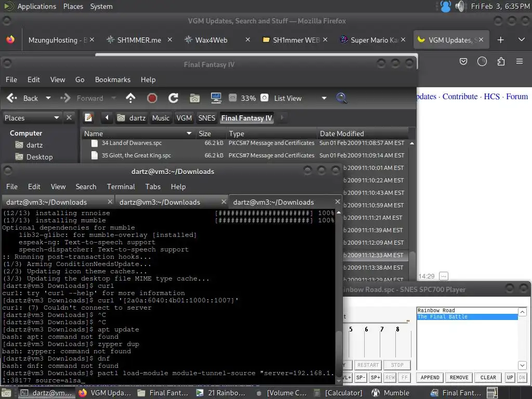Click the SNES path bar button
This screenshot has width=532, height=399.
pyautogui.click(x=207, y=118)
